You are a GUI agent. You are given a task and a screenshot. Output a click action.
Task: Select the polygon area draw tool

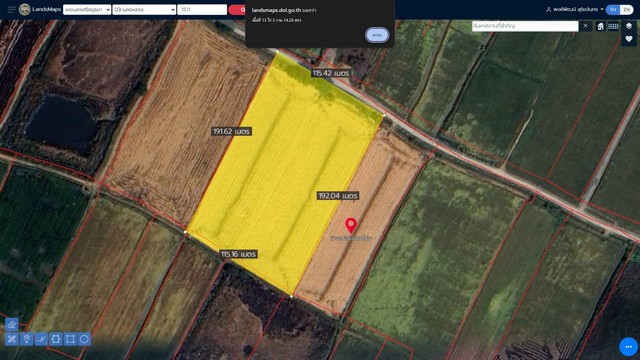tap(56, 339)
